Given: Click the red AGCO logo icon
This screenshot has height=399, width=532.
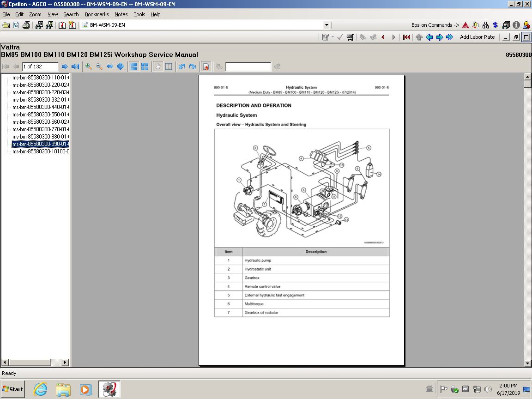Looking at the screenshot, I should pos(465,25).
